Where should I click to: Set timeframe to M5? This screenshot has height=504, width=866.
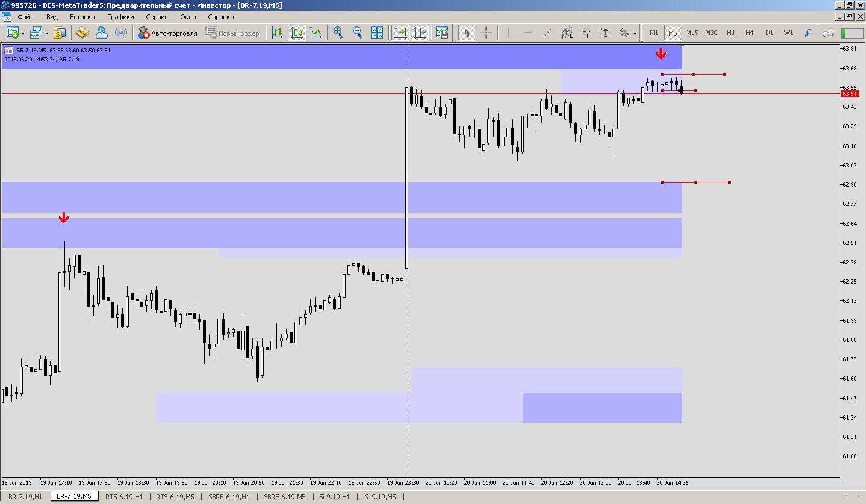673,33
